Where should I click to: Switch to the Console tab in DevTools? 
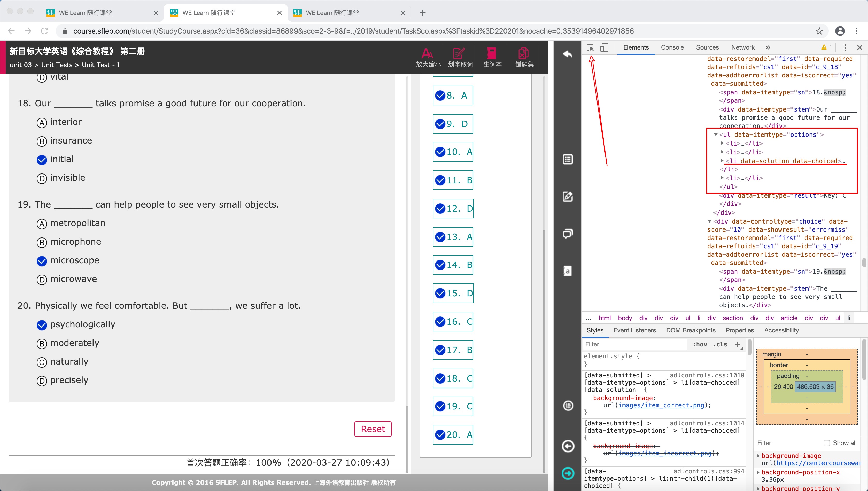pos(672,47)
